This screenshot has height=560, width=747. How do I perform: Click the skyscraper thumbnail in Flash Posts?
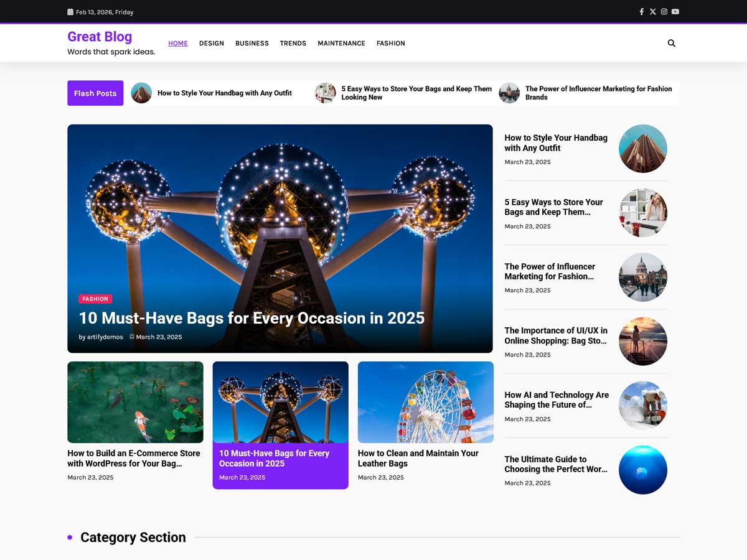pos(141,93)
